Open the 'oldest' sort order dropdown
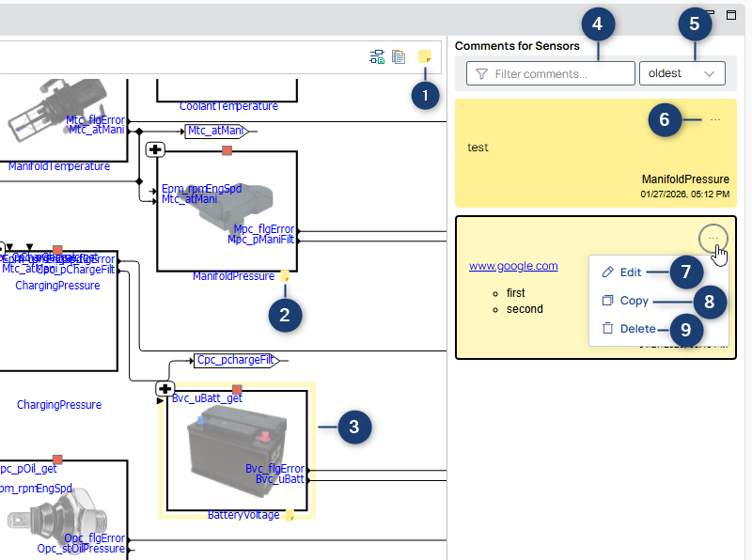Image resolution: width=752 pixels, height=560 pixels. [x=681, y=73]
